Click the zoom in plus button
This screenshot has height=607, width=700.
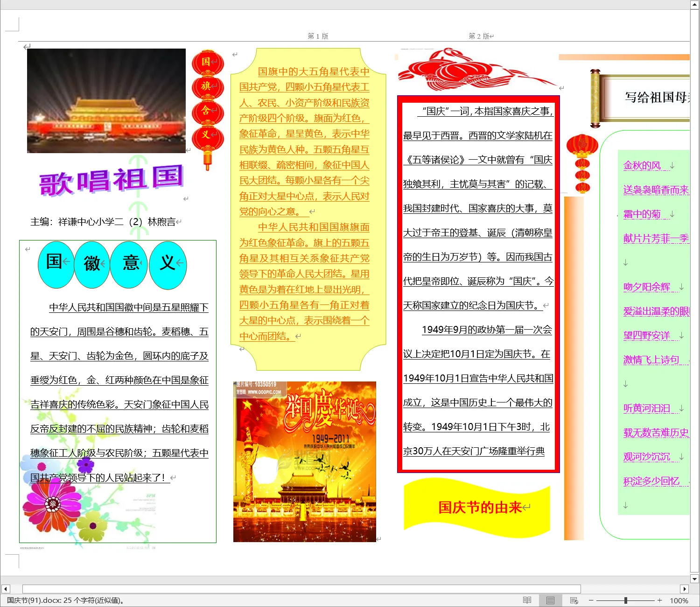pos(659,600)
